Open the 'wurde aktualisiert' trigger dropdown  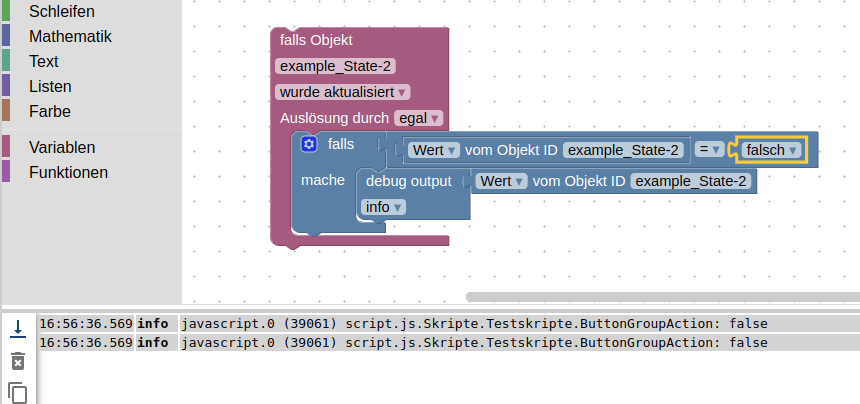coord(342,92)
